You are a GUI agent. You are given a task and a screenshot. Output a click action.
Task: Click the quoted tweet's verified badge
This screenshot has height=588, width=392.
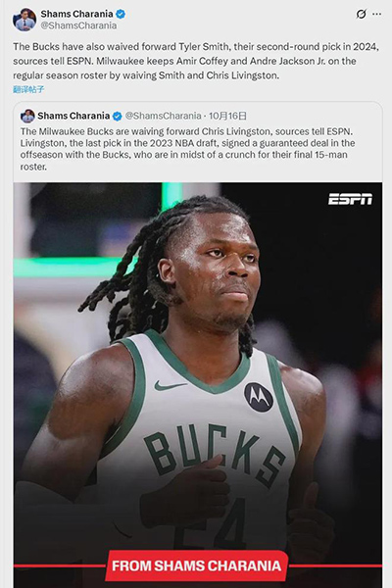coord(118,117)
